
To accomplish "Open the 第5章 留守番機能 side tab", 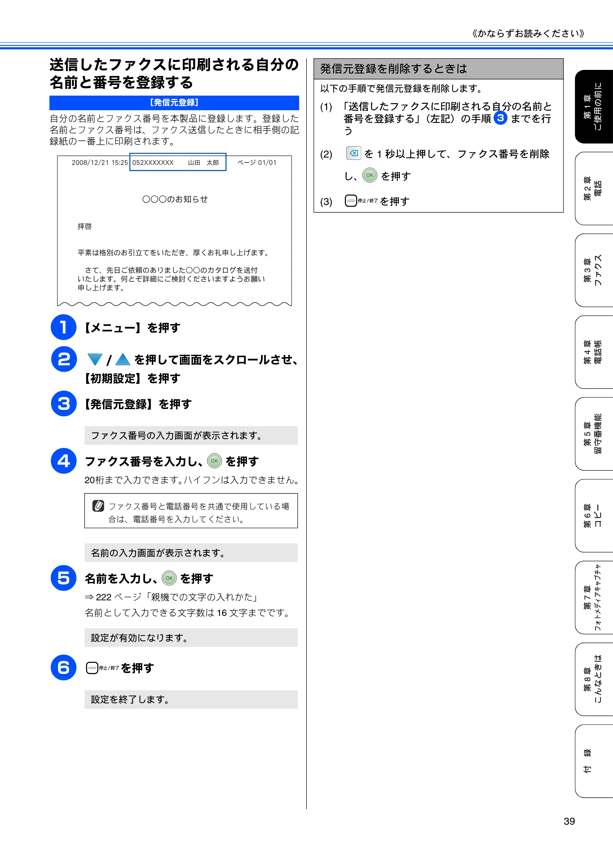I will click(594, 434).
